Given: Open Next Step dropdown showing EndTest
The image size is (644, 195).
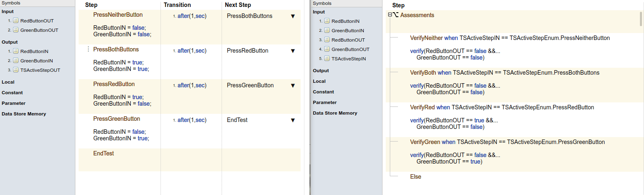Looking at the screenshot, I should [292, 120].
